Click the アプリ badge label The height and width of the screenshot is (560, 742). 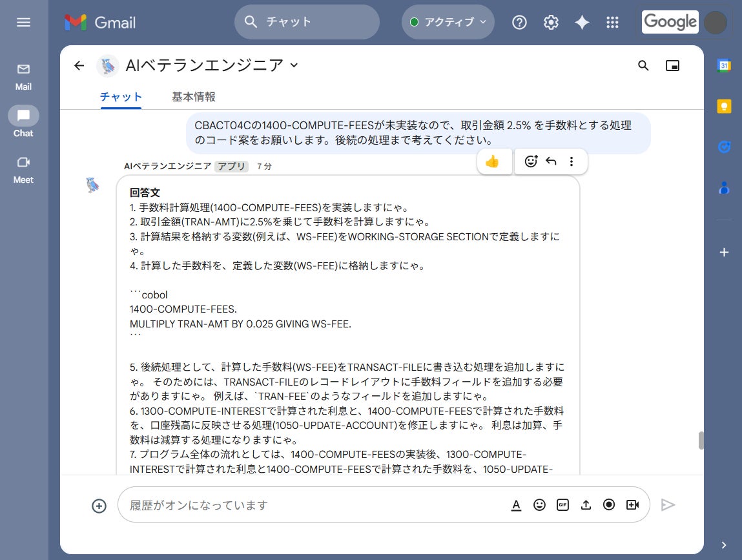pyautogui.click(x=231, y=166)
